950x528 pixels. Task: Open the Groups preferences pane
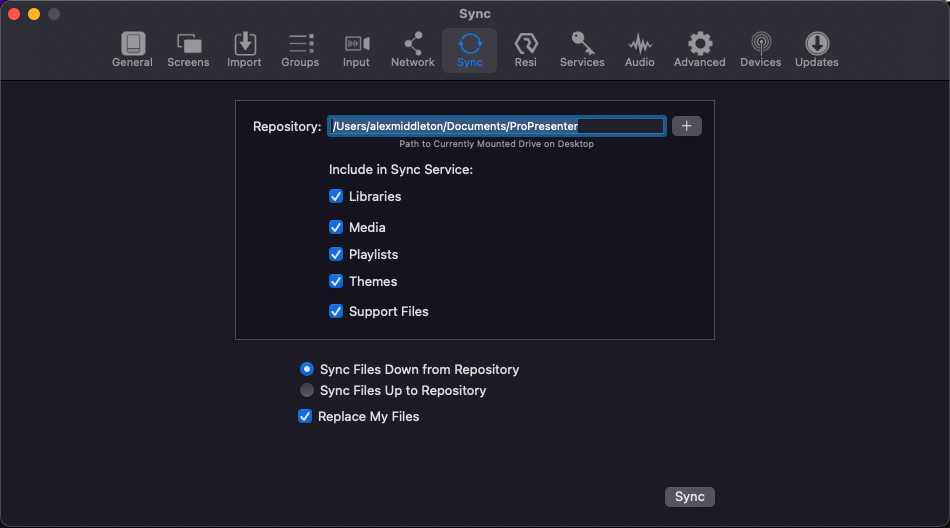[300, 50]
